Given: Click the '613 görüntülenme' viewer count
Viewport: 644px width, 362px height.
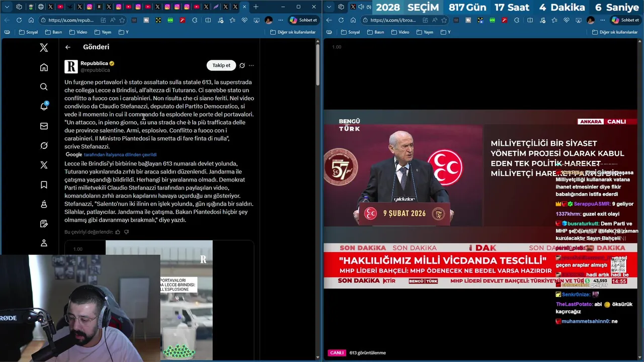Looking at the screenshot, I should [367, 353].
